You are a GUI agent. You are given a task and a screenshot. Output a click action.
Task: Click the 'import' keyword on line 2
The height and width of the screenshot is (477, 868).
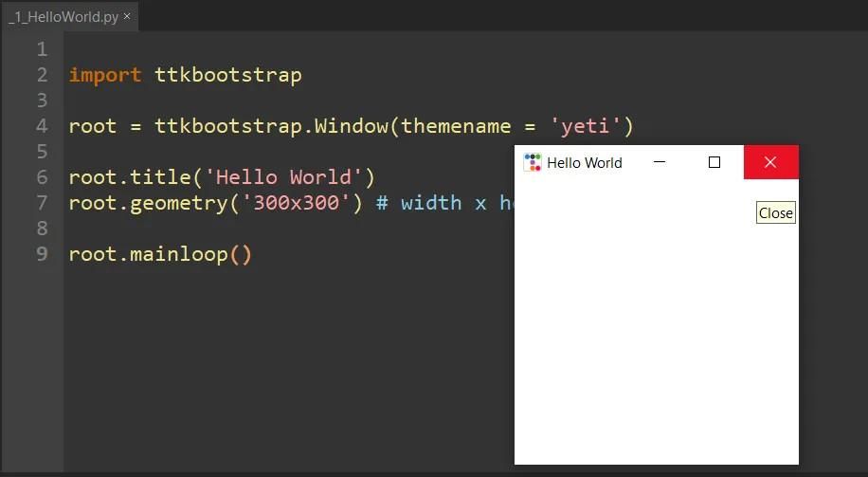pyautogui.click(x=105, y=75)
